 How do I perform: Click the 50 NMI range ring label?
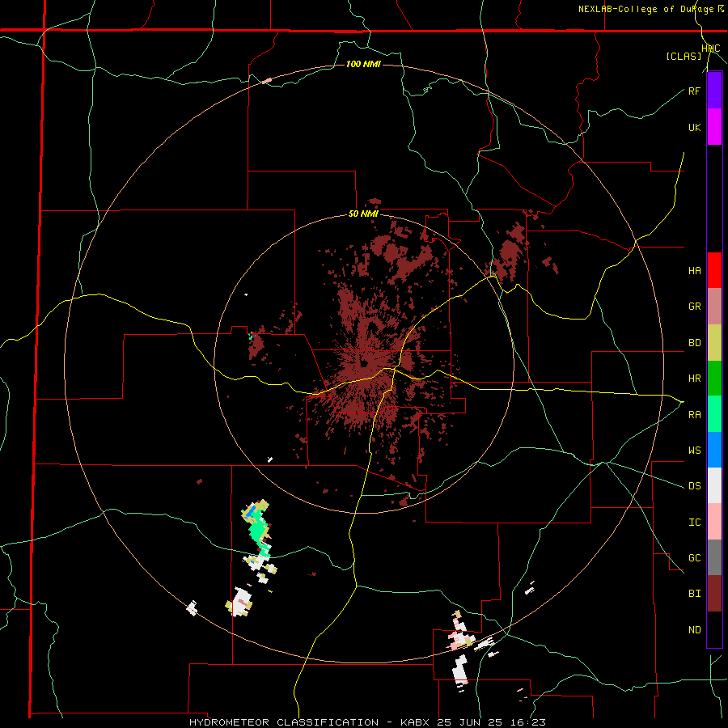coord(363,214)
